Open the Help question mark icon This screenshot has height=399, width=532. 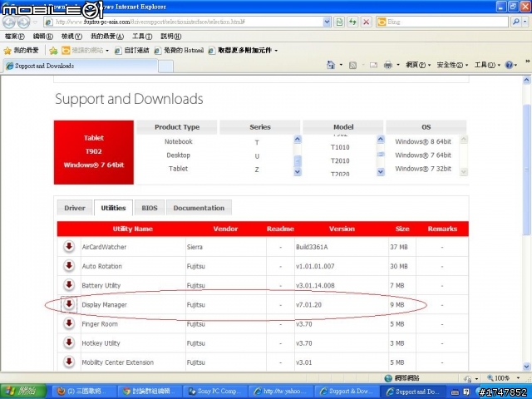point(509,65)
